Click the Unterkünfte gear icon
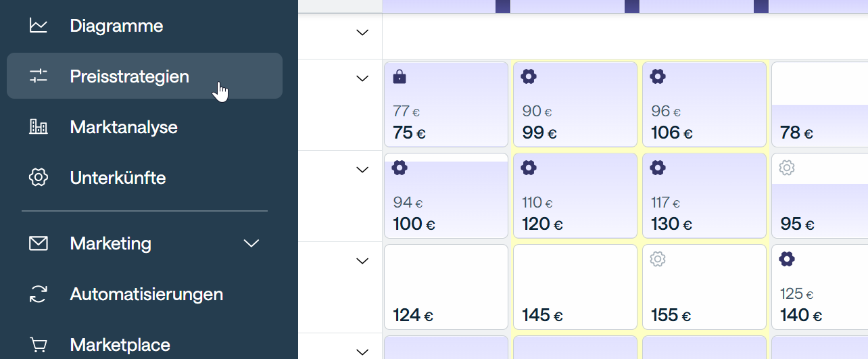Viewport: 868px width, 359px height. point(39,178)
